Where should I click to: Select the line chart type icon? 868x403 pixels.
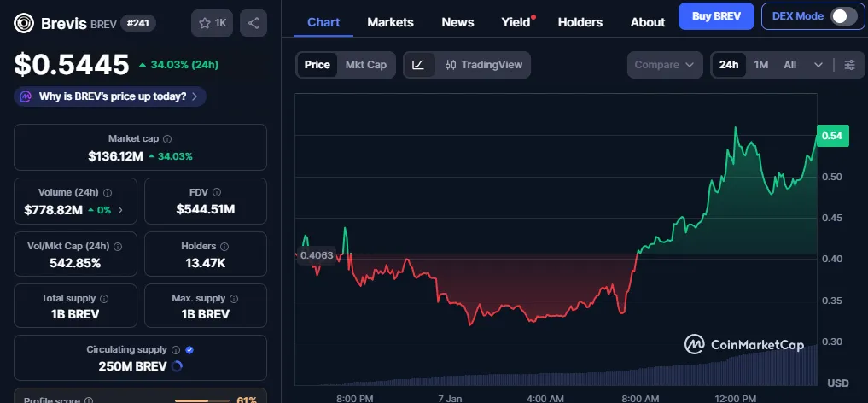[x=419, y=65]
